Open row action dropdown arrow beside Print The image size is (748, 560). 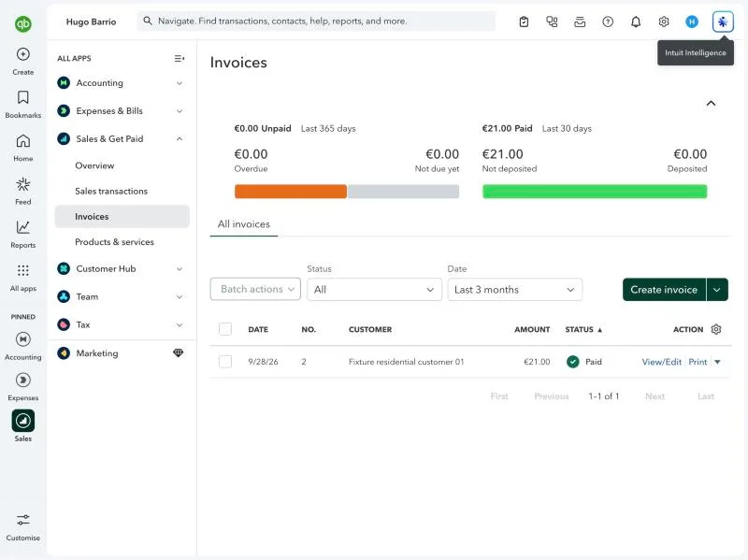pos(717,362)
